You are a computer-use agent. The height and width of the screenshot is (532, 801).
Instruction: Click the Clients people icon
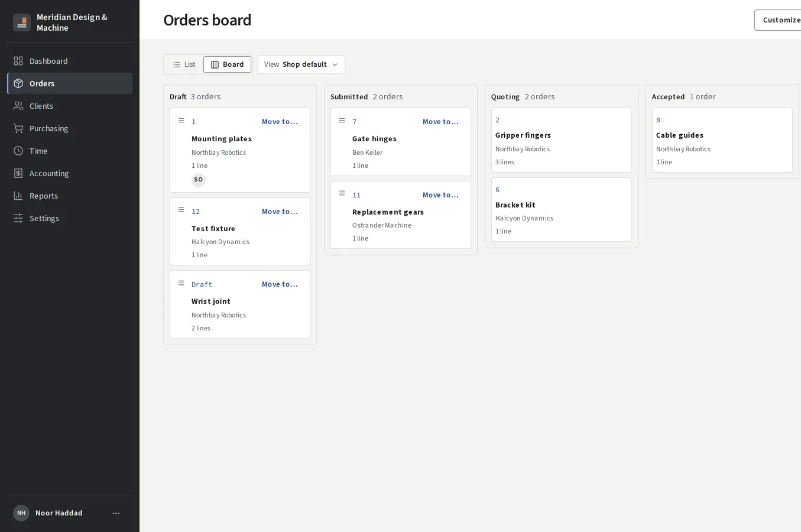[18, 106]
